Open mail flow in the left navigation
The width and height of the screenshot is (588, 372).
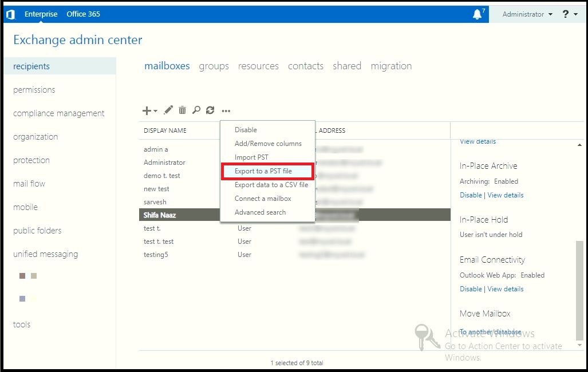(x=29, y=184)
